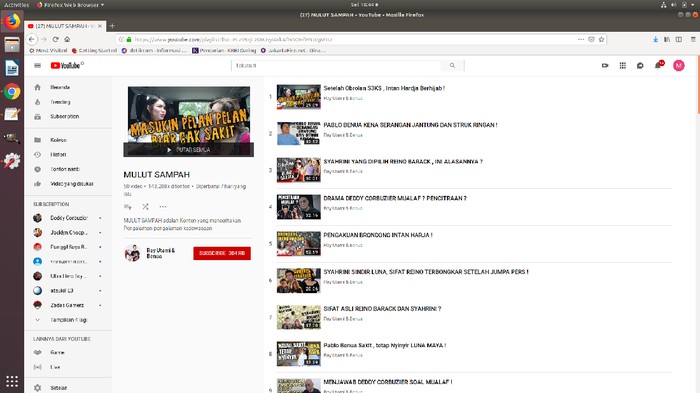Open Getting Started bookmark
Viewport: 700px width, 393px height.
[x=94, y=50]
